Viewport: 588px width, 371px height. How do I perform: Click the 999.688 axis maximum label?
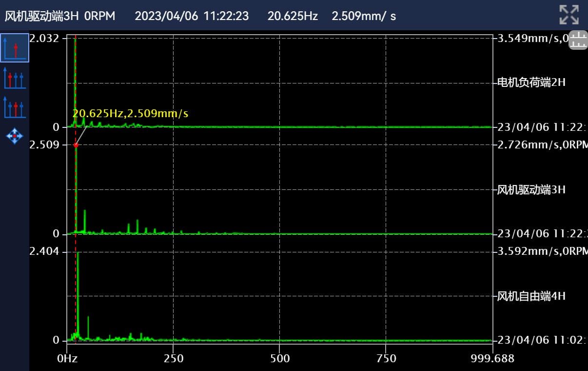(x=492, y=359)
